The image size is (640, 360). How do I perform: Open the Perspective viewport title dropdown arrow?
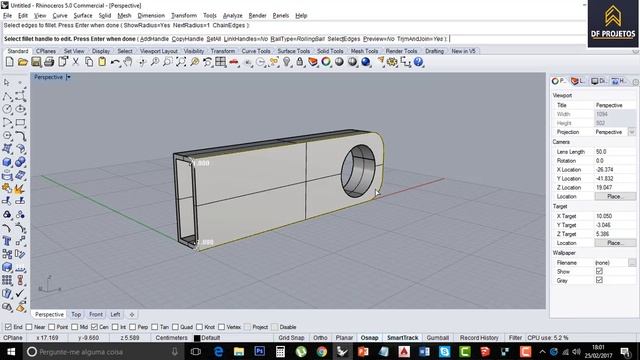click(68, 77)
